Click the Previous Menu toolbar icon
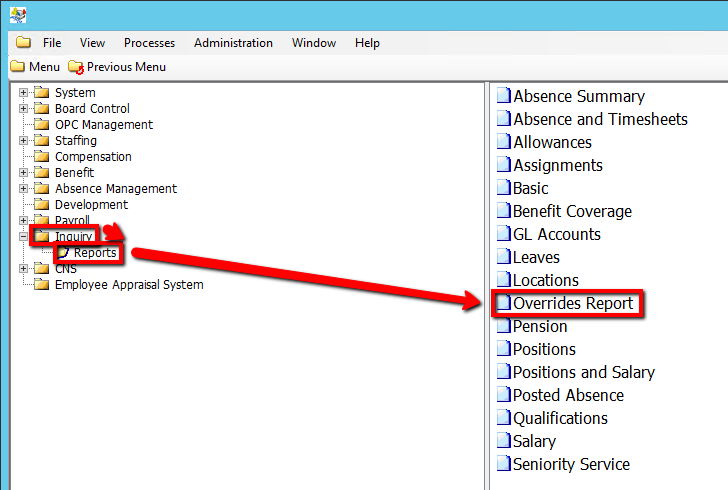 [x=76, y=67]
